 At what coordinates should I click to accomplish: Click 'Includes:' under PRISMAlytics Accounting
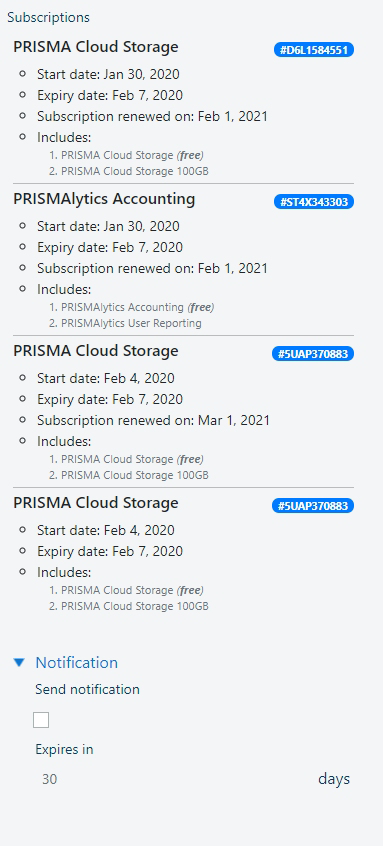pyautogui.click(x=64, y=289)
